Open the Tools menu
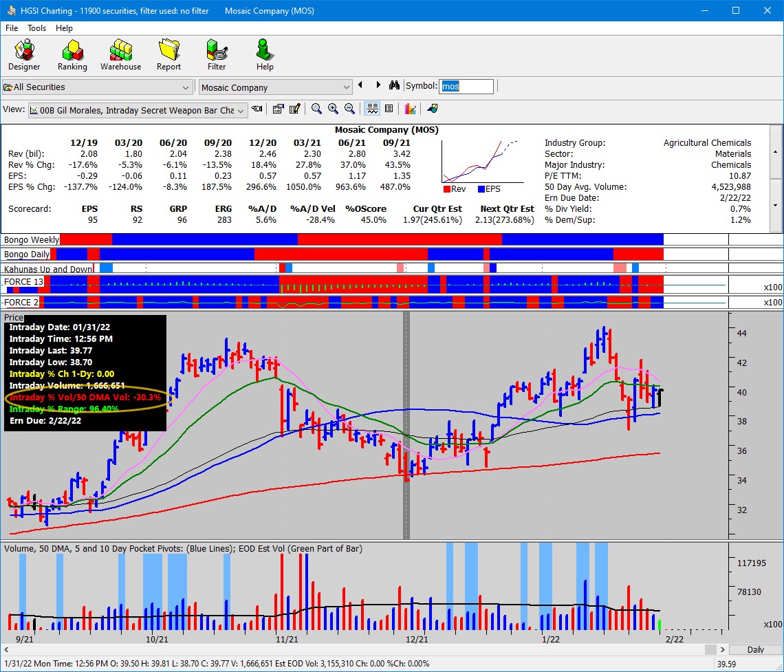784x672 pixels. point(36,28)
